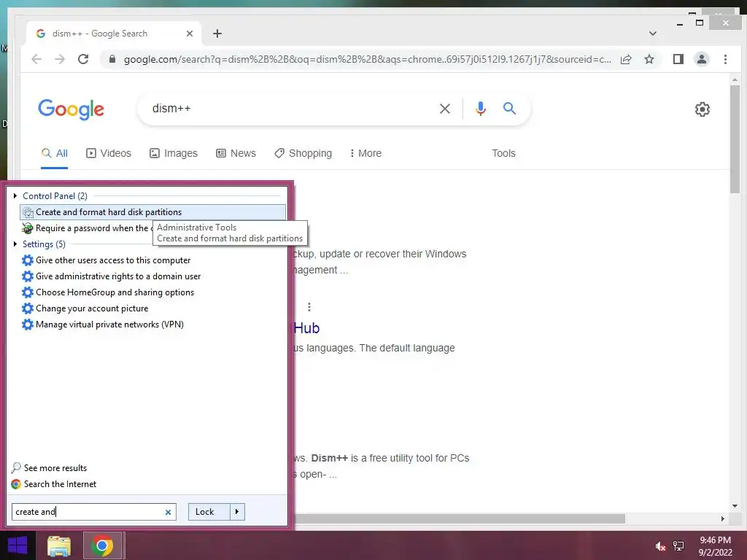This screenshot has height=560, width=747.
Task: Click the horizontal scrollbar thumb
Action: pyautogui.click(x=460, y=518)
